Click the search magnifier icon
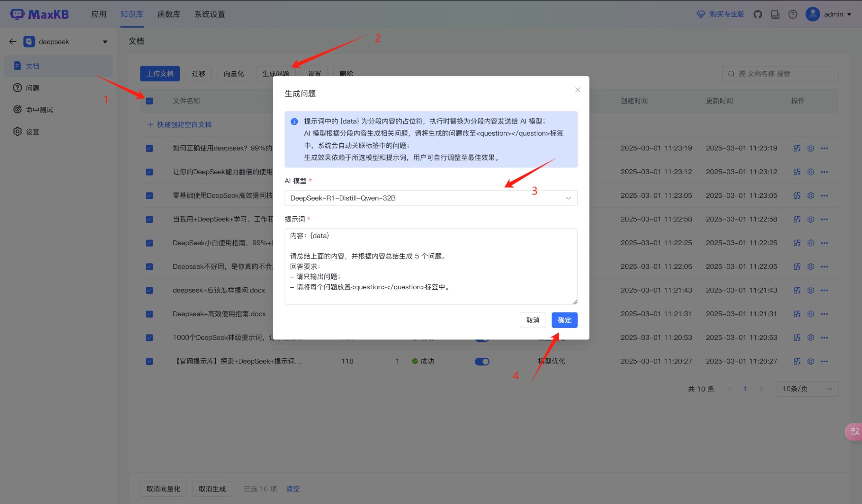The width and height of the screenshot is (862, 504). [731, 74]
